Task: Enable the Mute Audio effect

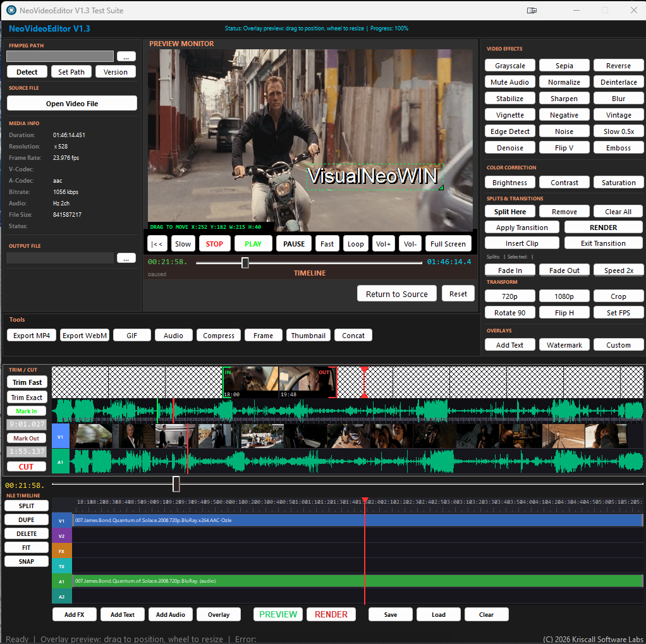Action: click(x=509, y=82)
